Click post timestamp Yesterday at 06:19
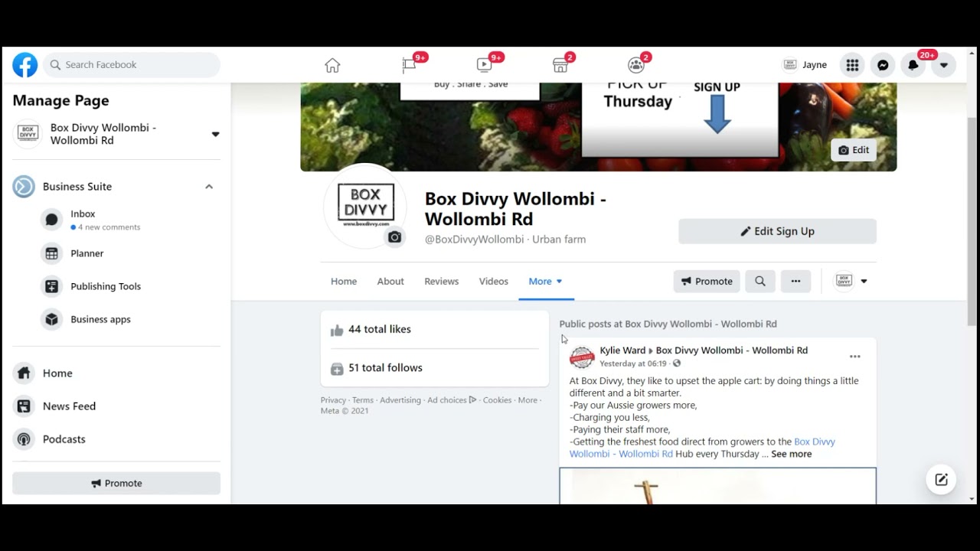 pyautogui.click(x=633, y=364)
